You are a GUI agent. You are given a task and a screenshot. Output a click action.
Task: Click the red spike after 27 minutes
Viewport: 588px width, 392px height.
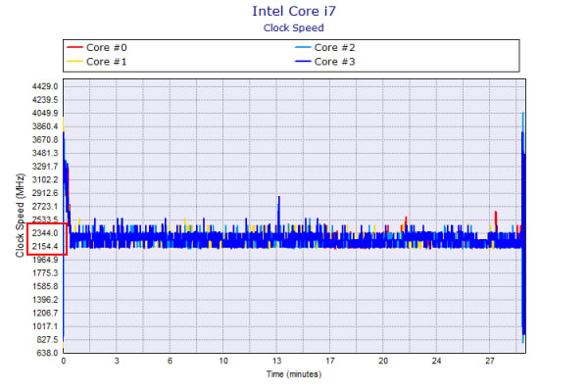tap(496, 220)
